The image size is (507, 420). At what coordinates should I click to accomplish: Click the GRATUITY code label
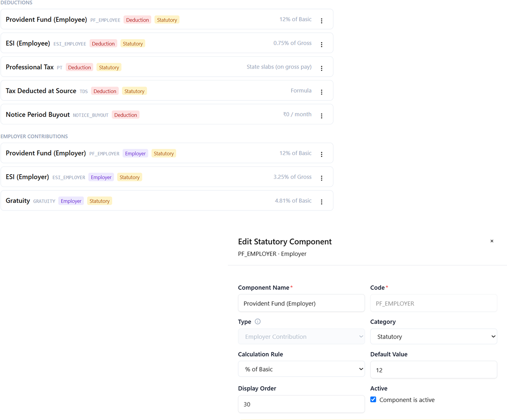44,201
